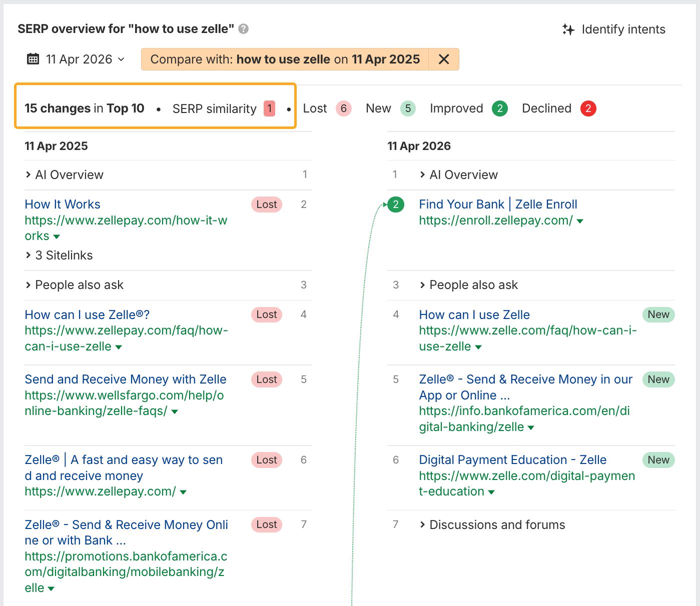Viewport: 700px width, 606px height.
Task: Click the Lost count badge 6
Action: (x=344, y=108)
